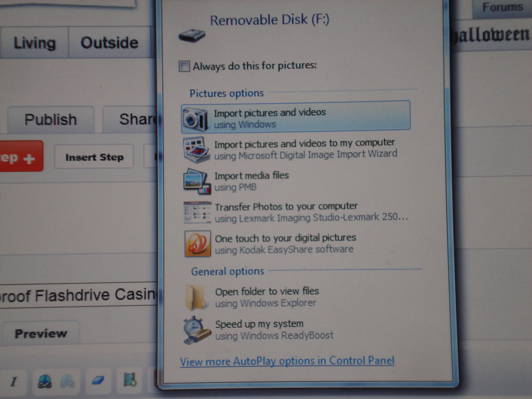Viewport: 532px width, 399px height.
Task: Click the blue eraser icon in editor toolbar
Action: point(98,380)
